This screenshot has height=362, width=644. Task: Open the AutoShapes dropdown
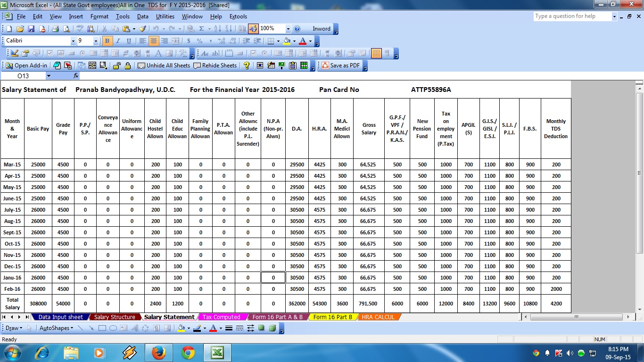[56, 328]
